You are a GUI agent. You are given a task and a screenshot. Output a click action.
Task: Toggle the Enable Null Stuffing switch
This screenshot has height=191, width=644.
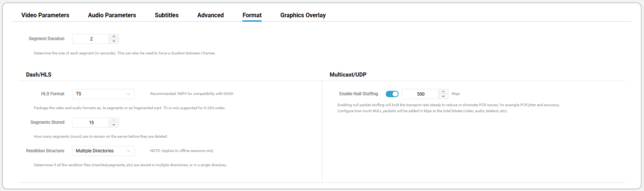[x=392, y=94]
